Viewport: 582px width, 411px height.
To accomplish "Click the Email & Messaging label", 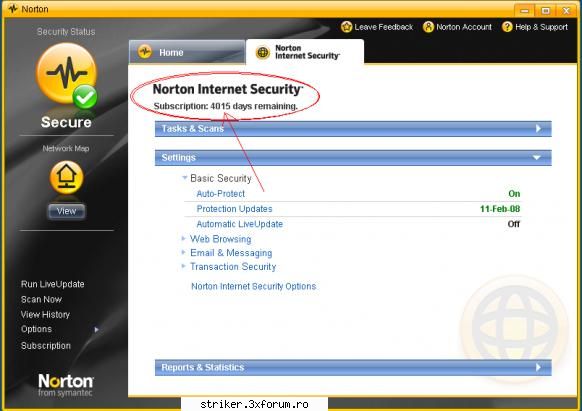I will click(231, 253).
